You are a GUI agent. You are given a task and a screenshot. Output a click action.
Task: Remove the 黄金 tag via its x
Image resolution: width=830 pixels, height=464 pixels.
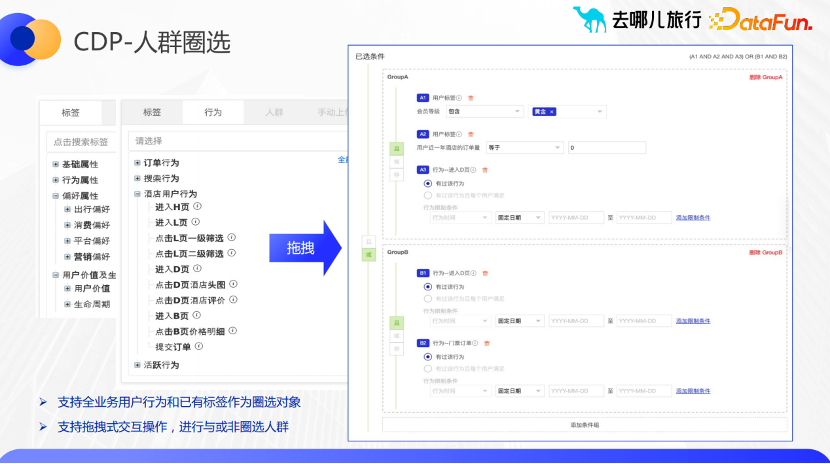tap(552, 112)
